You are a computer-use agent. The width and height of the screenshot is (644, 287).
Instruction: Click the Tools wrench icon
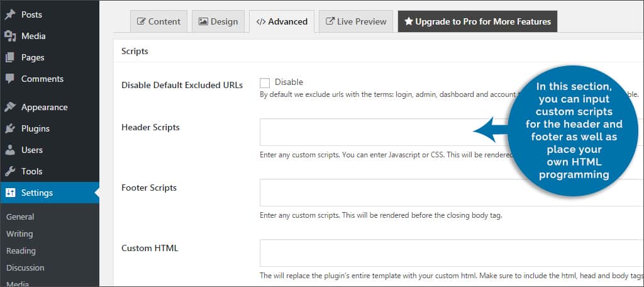(10, 171)
